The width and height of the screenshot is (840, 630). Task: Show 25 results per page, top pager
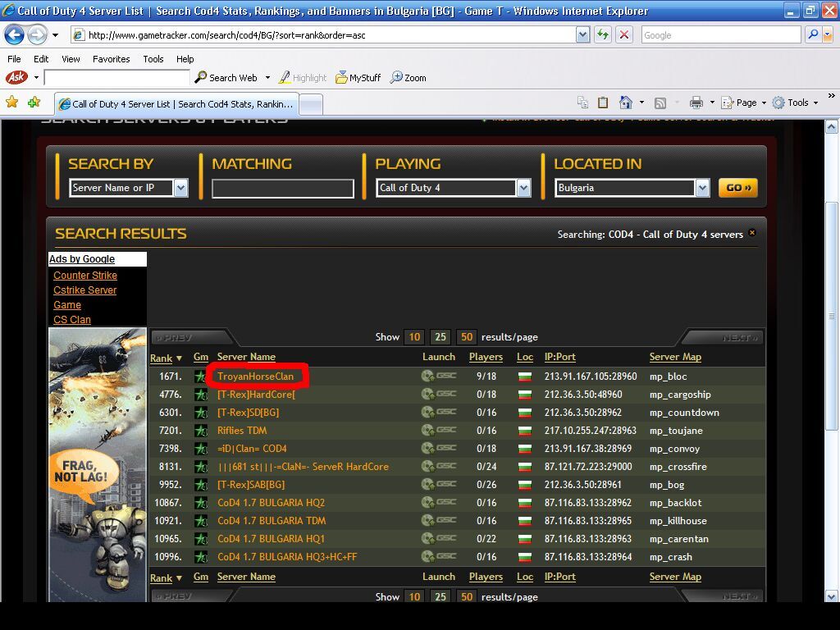[441, 337]
